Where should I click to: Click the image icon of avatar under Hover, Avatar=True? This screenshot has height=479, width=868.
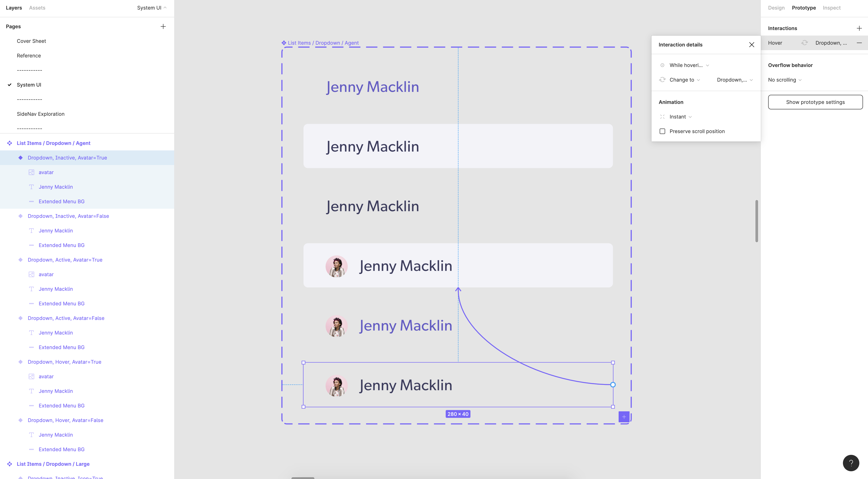tap(31, 376)
